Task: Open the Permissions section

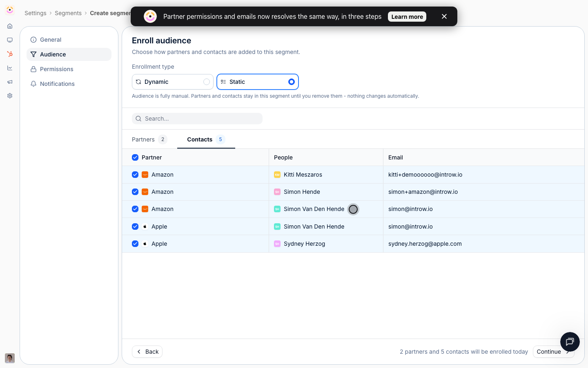Action: click(69, 69)
